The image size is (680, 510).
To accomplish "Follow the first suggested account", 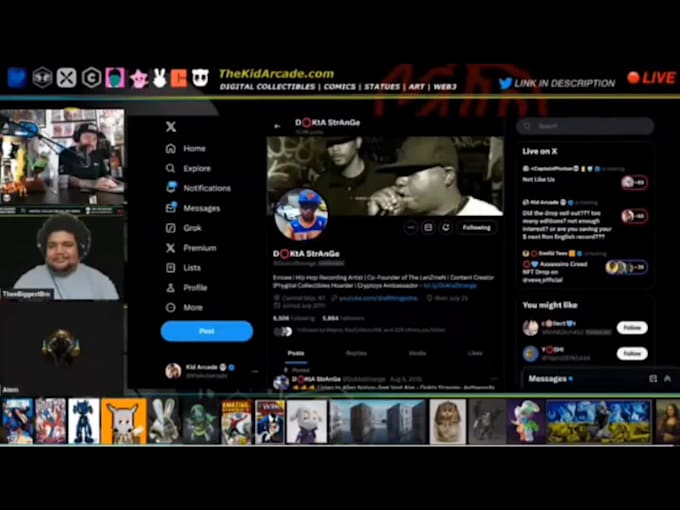I will tap(632, 327).
